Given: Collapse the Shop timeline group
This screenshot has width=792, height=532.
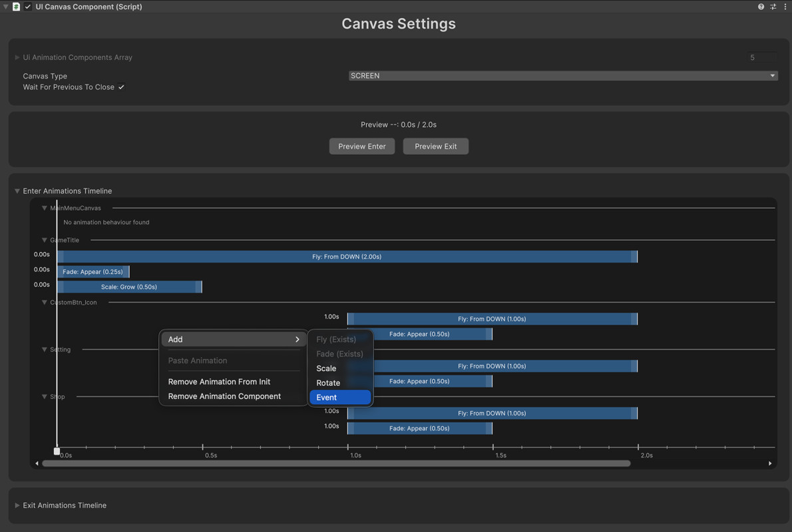Looking at the screenshot, I should point(45,397).
